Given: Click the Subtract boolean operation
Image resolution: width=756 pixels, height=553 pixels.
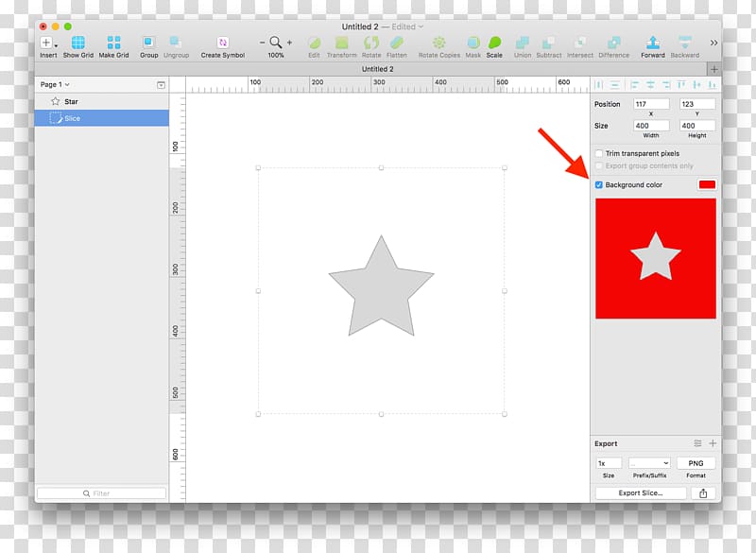Looking at the screenshot, I should 549,43.
